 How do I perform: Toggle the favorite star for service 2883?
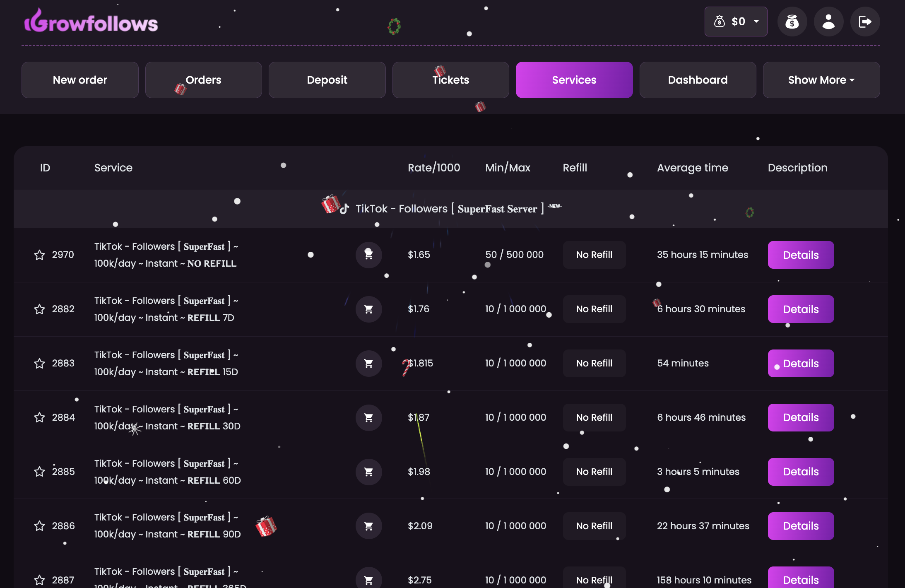point(39,363)
